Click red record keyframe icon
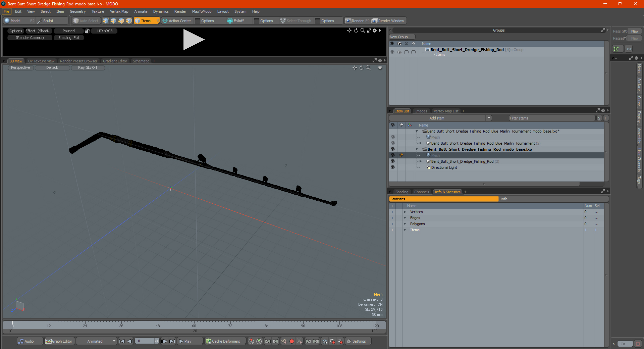Screen dimensions: 644x349 [x=292, y=341]
